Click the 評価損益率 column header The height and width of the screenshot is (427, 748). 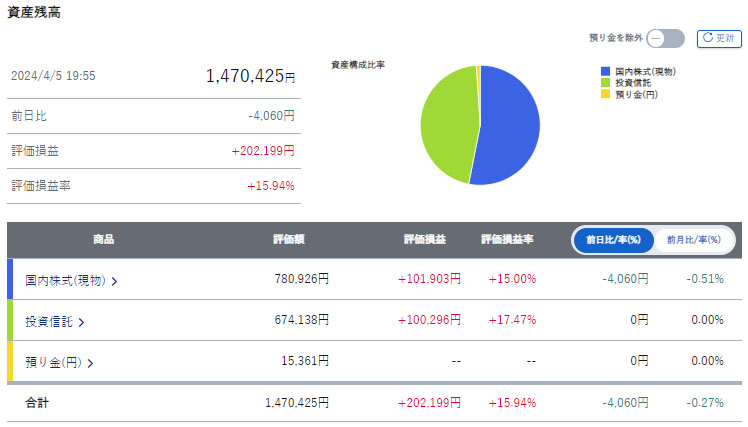point(507,240)
